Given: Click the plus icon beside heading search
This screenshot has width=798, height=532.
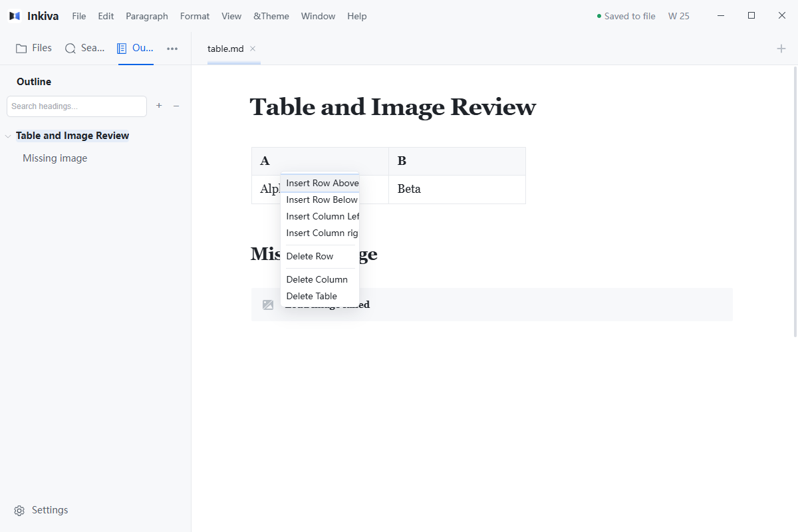Looking at the screenshot, I should 159,106.
